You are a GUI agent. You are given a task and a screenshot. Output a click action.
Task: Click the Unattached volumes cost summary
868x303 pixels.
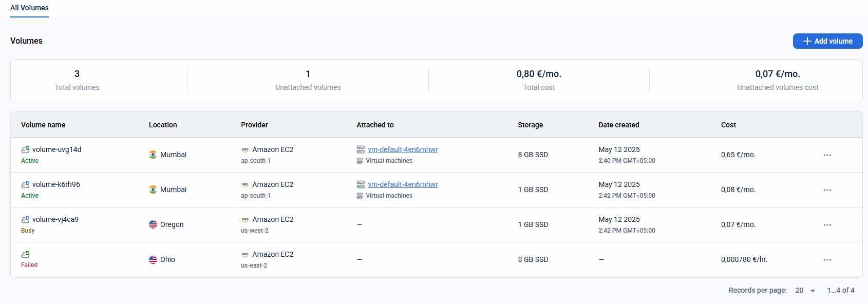(778, 80)
